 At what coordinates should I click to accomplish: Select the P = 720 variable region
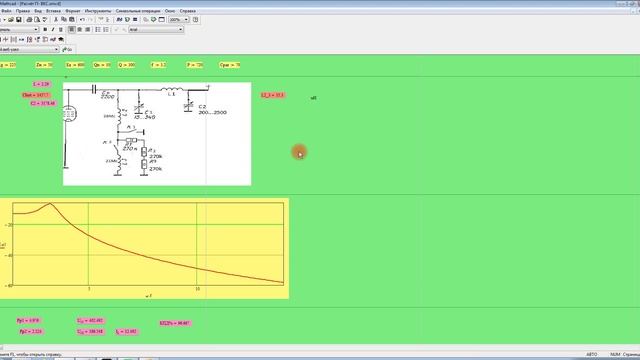click(x=195, y=65)
